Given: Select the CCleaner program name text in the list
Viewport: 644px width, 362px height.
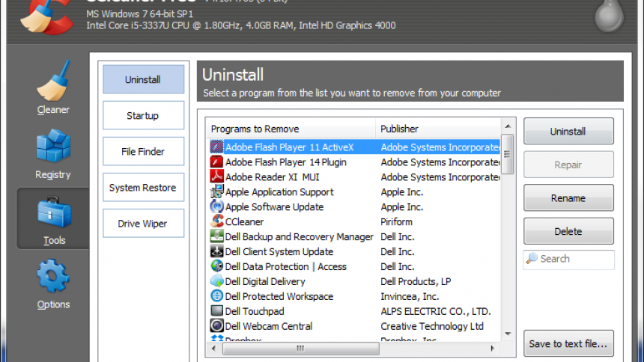Looking at the screenshot, I should (244, 221).
